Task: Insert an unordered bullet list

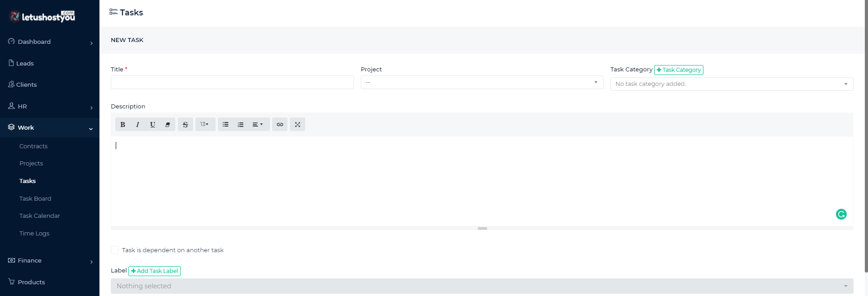Action: (x=226, y=124)
